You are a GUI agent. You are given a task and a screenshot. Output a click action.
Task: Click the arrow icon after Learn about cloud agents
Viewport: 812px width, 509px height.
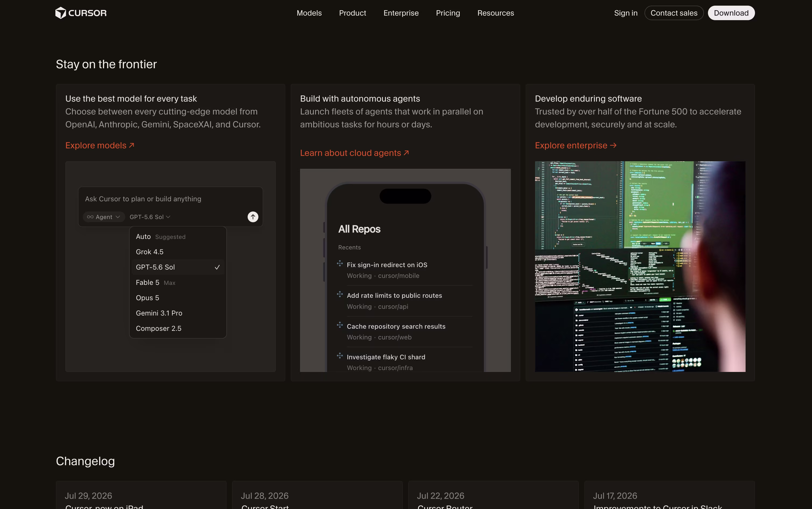click(406, 153)
